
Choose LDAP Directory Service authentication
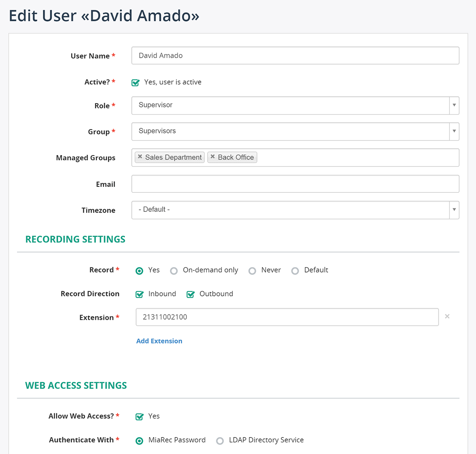pos(220,441)
